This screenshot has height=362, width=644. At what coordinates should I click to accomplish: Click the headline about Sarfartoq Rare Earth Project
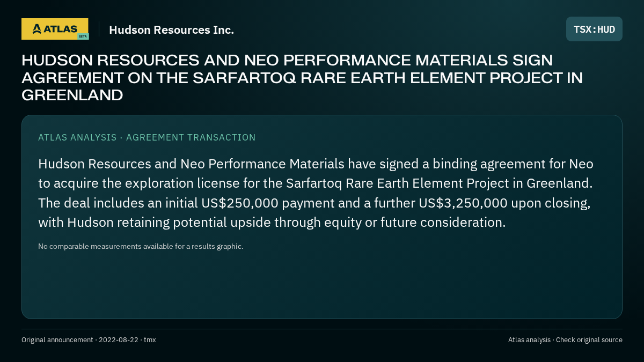tap(302, 78)
